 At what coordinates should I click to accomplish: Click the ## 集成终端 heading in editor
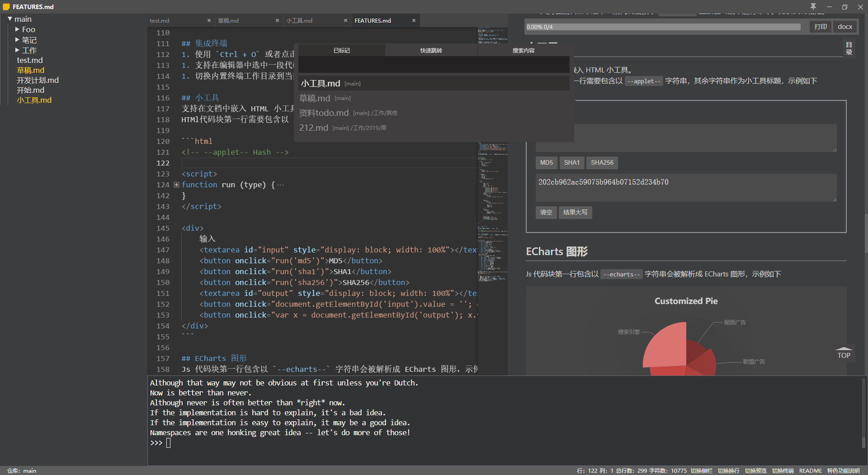[x=204, y=43]
